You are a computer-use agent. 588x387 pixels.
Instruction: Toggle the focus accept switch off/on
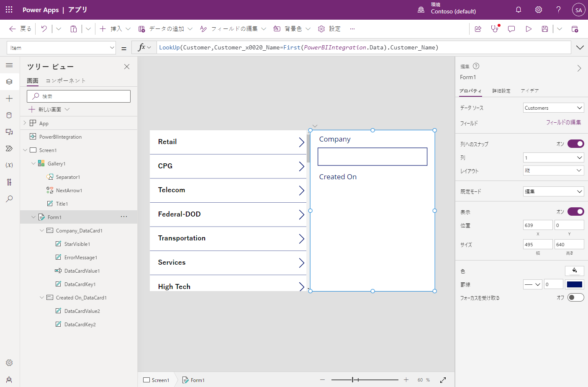coord(575,297)
